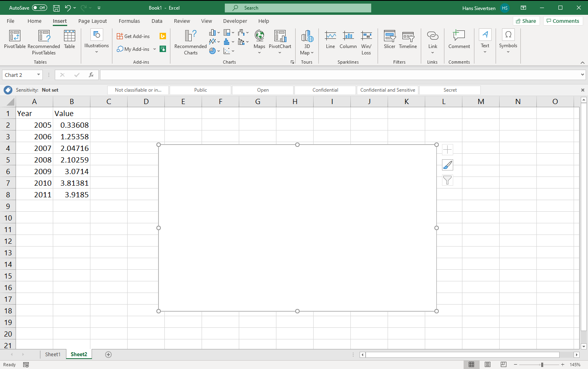Toggle the AutoSave switch

tap(40, 8)
